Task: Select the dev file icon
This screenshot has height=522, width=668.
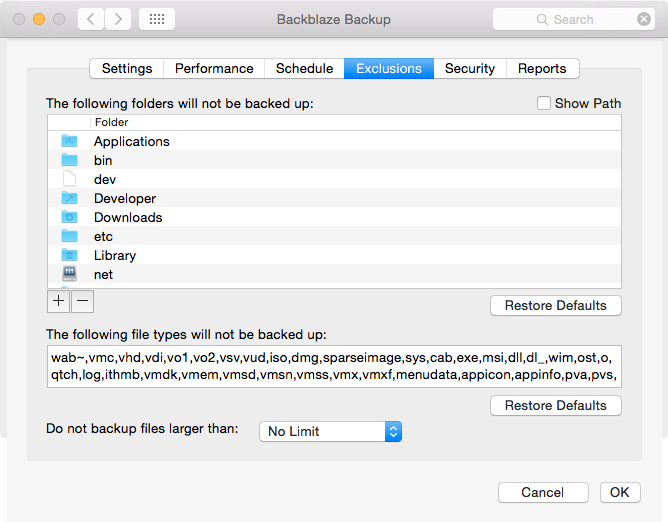Action: pyautogui.click(x=69, y=179)
